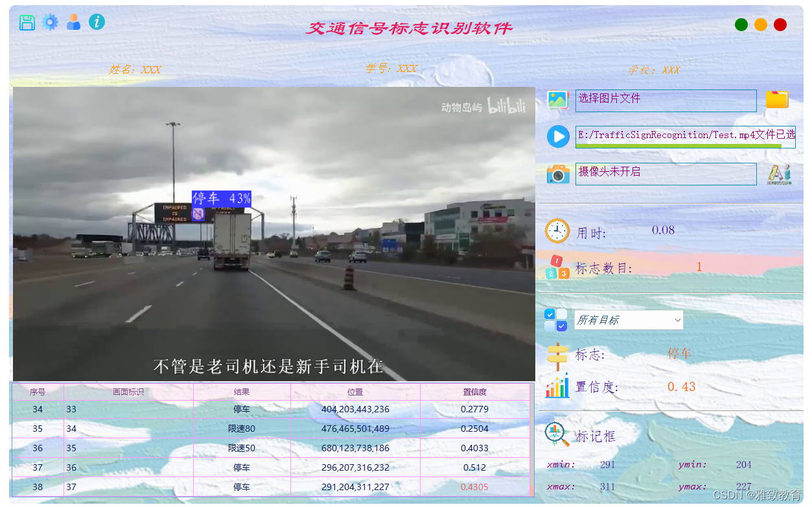This screenshot has height=507, width=812.
Task: Click the 限速50 result cell
Action: (x=242, y=448)
